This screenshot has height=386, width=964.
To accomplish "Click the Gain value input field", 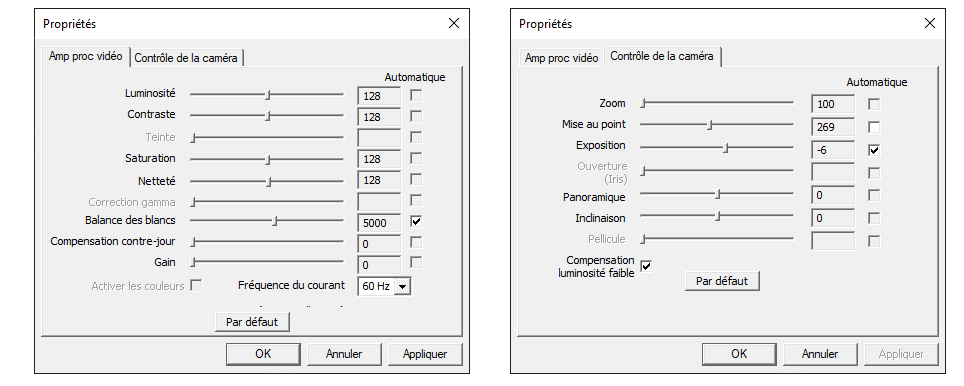I will pyautogui.click(x=379, y=265).
